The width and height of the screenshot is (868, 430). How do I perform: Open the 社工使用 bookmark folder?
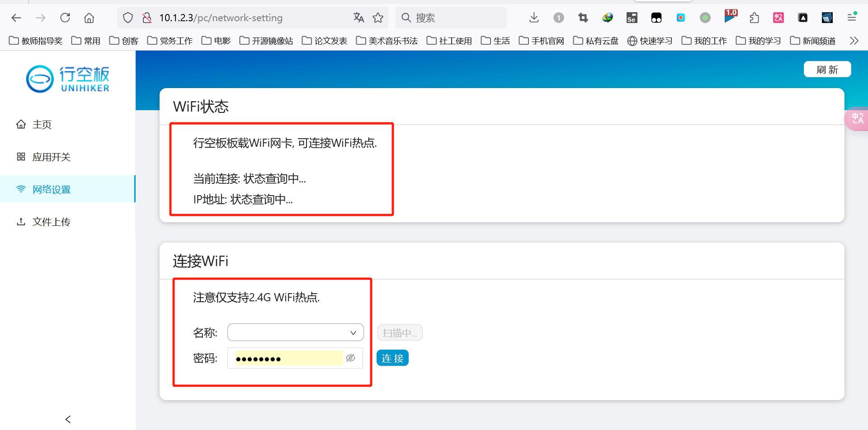[x=449, y=41]
